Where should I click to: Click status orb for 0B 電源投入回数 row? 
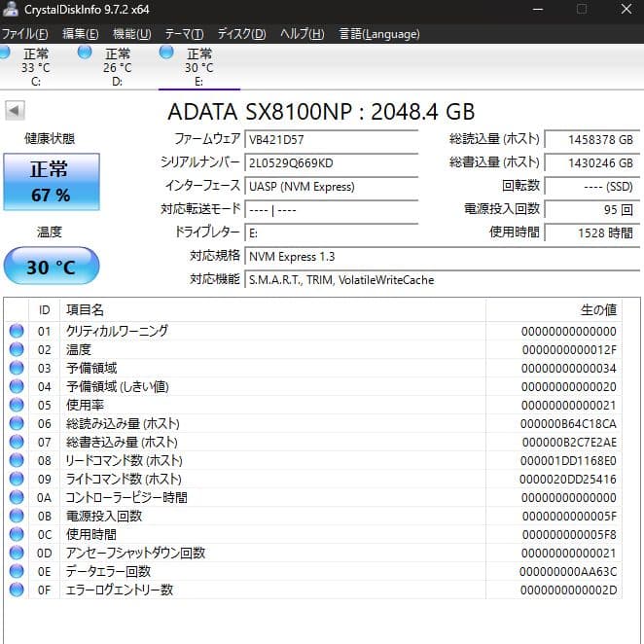pos(17,516)
